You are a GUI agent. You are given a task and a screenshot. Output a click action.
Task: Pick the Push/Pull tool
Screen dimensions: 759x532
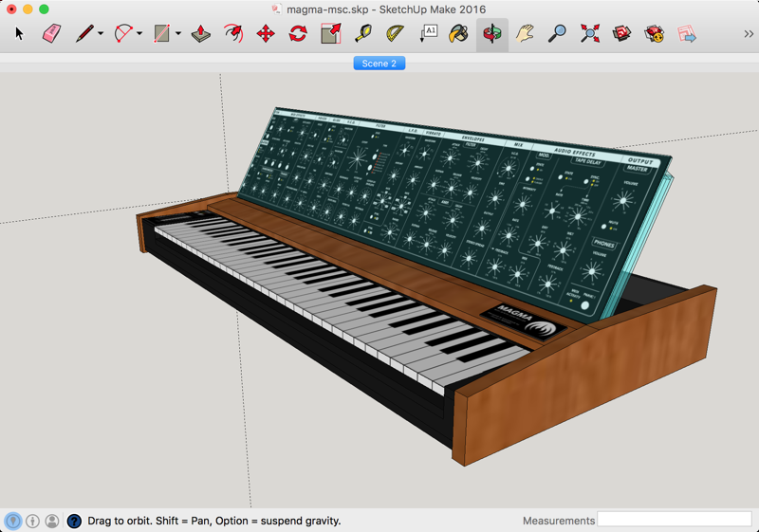pyautogui.click(x=201, y=34)
